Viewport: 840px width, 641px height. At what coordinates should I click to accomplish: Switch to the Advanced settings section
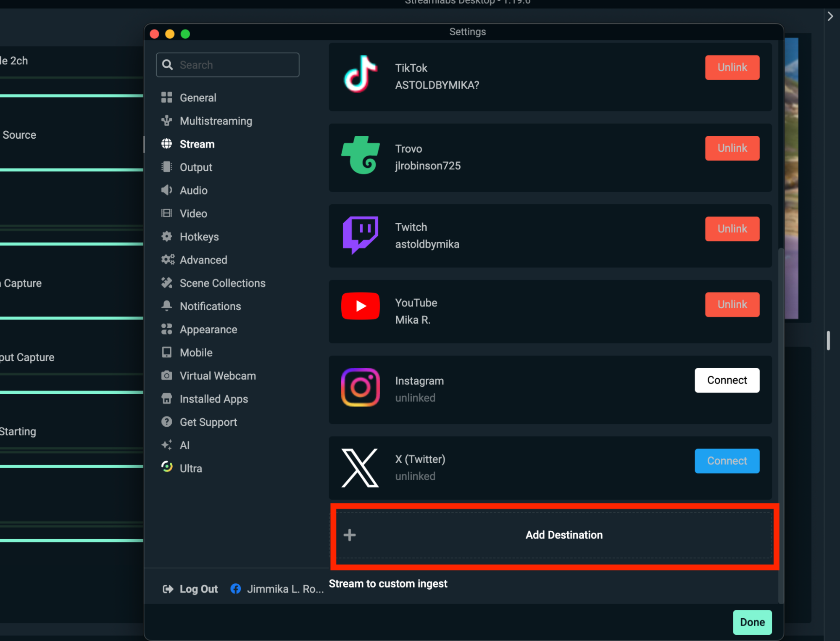point(203,260)
